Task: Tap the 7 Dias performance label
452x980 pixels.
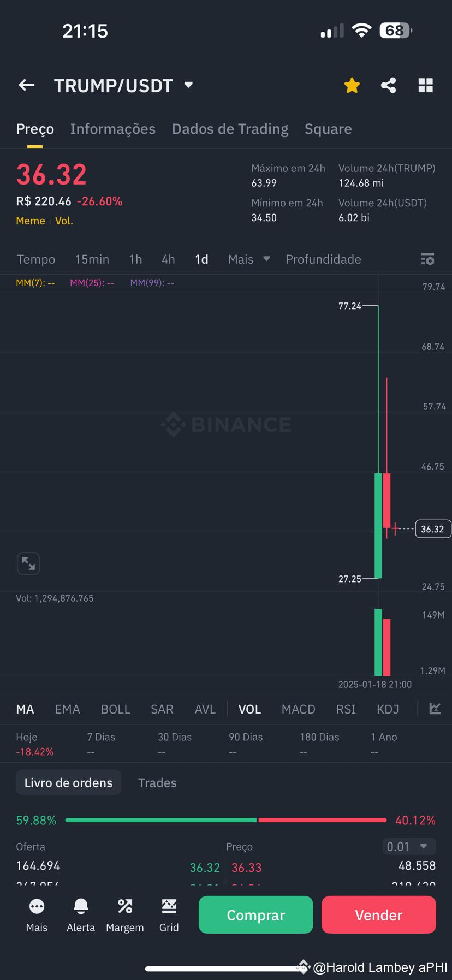Action: tap(101, 737)
